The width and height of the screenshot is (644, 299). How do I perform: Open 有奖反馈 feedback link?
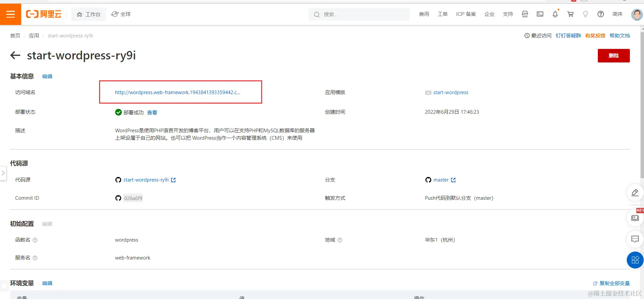[595, 36]
